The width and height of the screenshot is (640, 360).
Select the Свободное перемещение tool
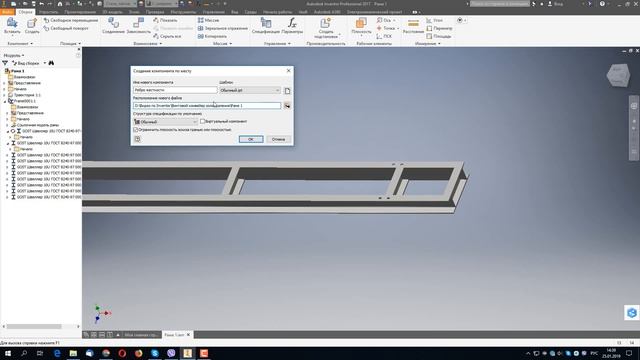[x=71, y=20]
